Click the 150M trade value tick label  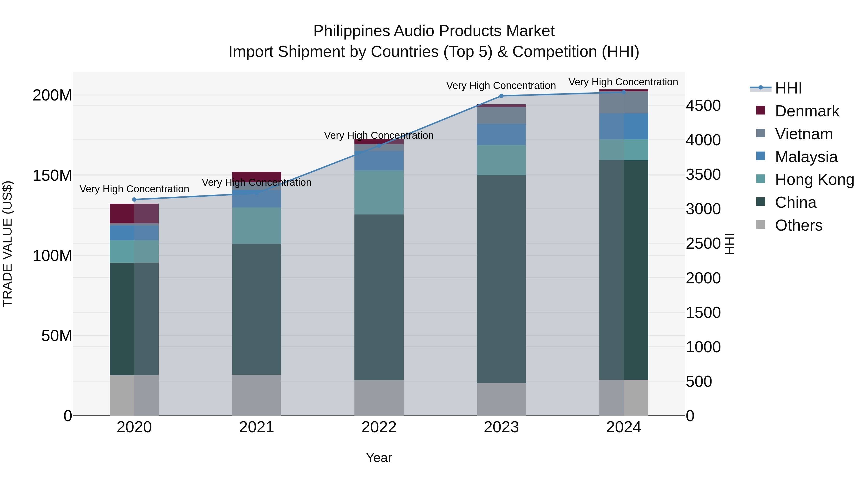coord(52,175)
